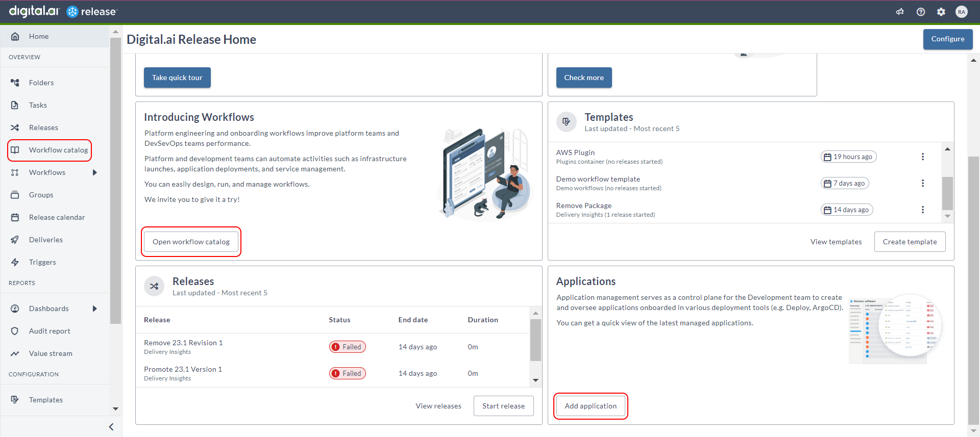980x437 pixels.
Task: Click the Create template button
Action: coord(910,242)
